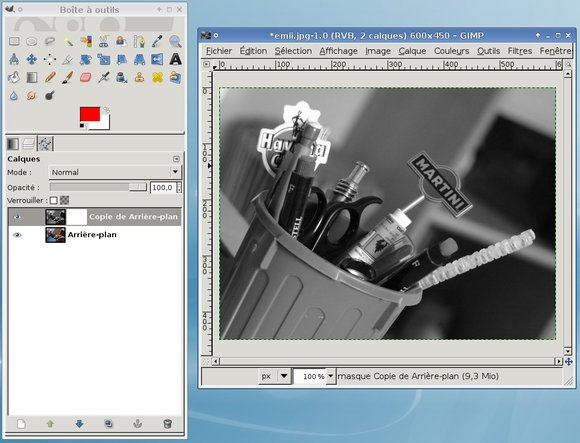
Task: Select the Smudge tool
Action: (32, 96)
